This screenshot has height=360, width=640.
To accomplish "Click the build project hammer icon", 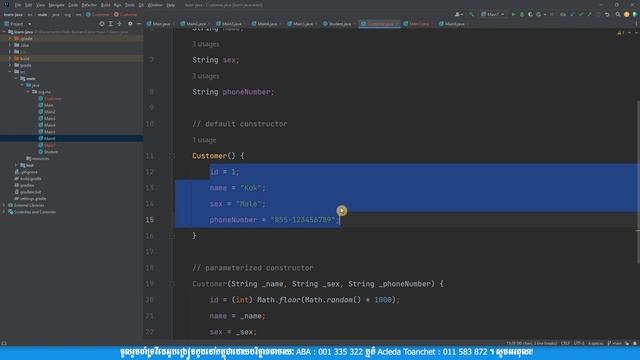I will [471, 14].
